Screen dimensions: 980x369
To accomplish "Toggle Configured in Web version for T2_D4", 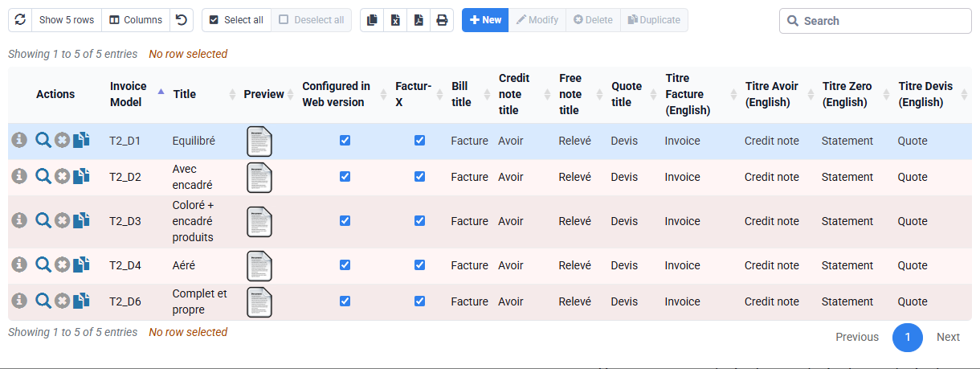I will (x=345, y=264).
